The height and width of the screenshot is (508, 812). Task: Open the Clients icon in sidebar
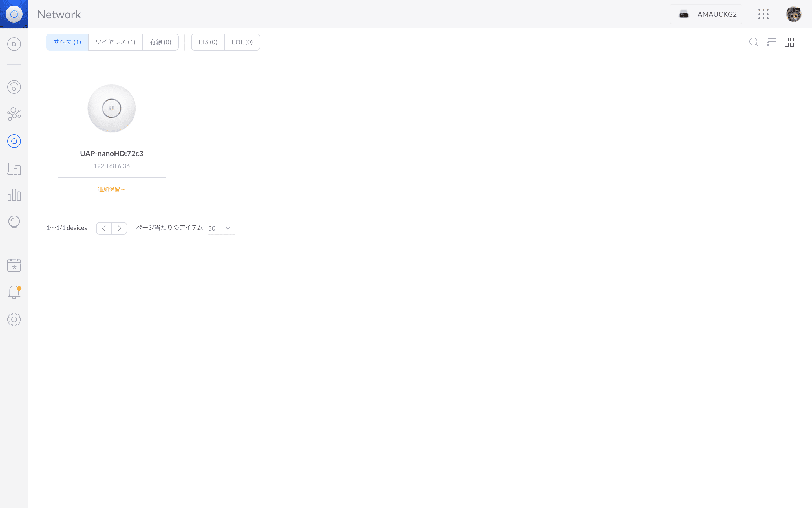point(14,169)
